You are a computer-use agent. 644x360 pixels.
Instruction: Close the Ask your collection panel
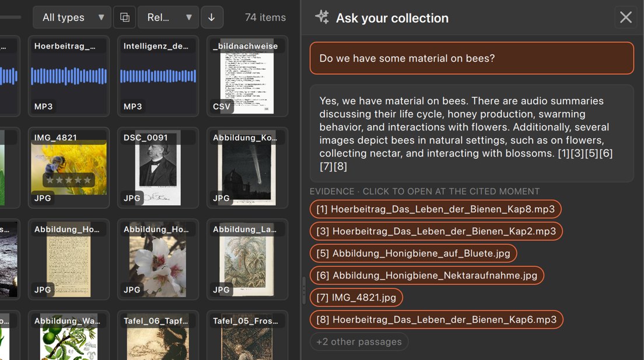pyautogui.click(x=625, y=17)
